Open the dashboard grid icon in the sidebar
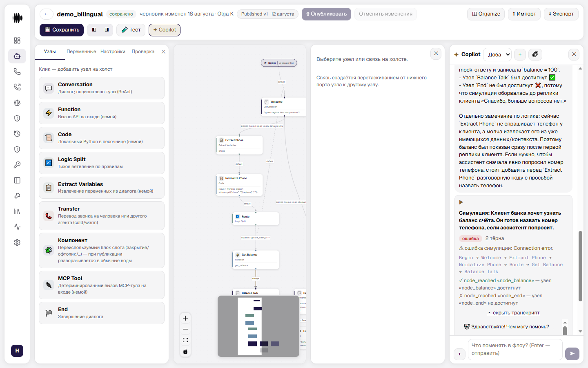588x368 pixels. click(17, 40)
